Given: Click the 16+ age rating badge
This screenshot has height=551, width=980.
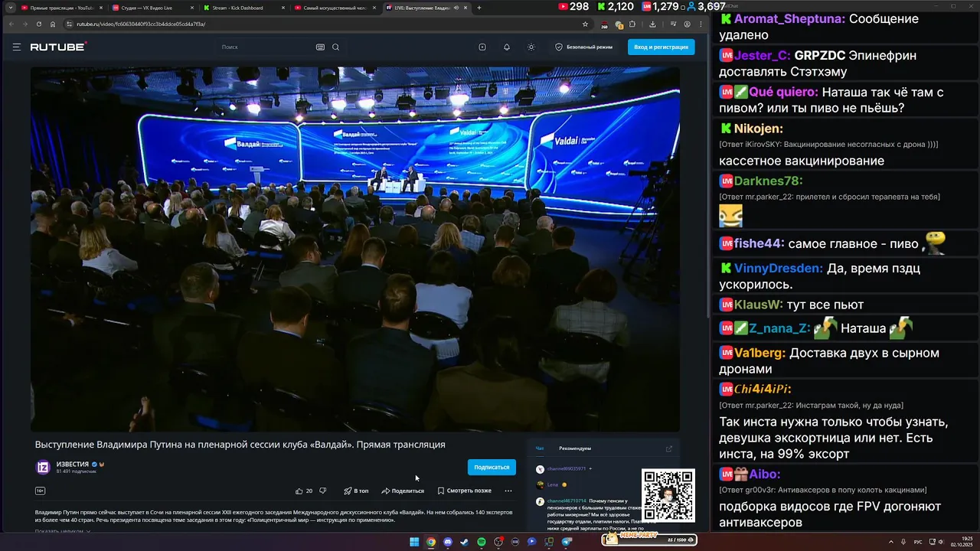Looking at the screenshot, I should click(40, 491).
